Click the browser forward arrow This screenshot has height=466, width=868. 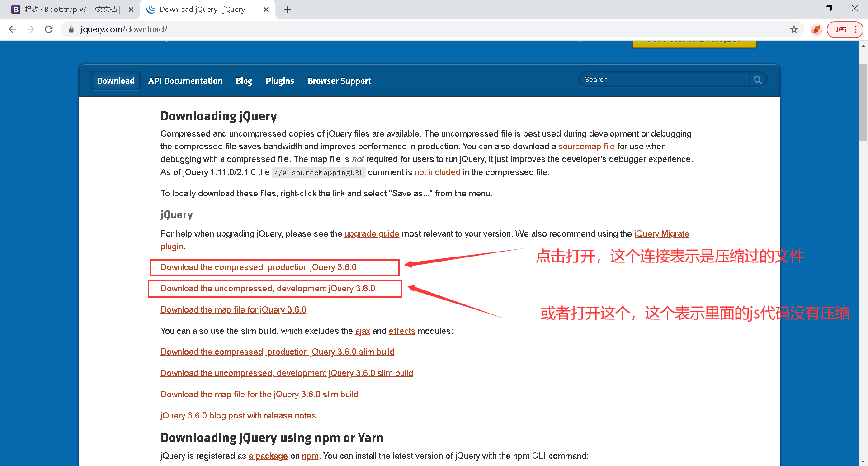[30, 29]
